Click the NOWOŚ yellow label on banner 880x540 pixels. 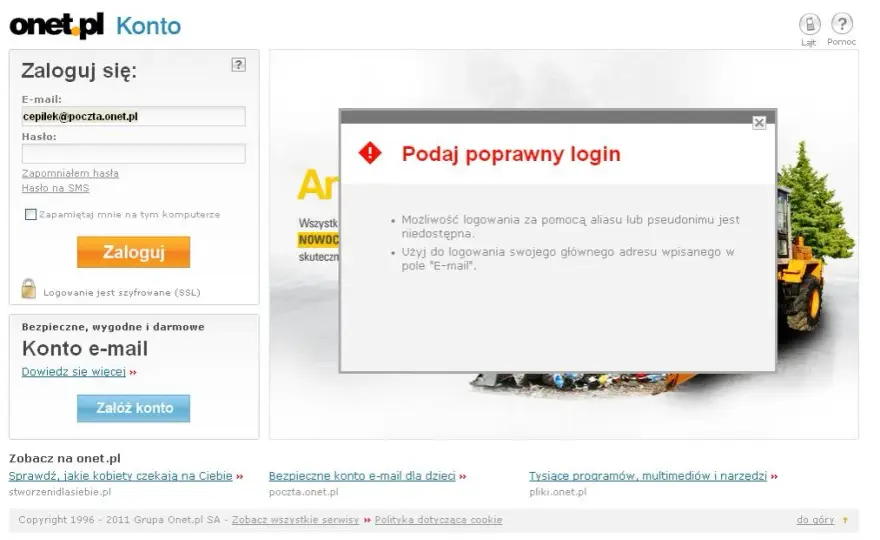point(319,240)
